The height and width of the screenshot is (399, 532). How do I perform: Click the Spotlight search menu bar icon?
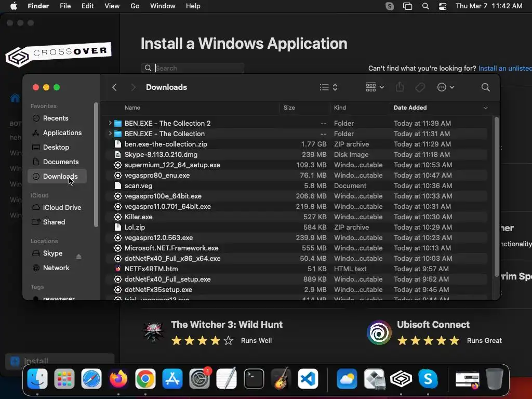pos(425,6)
